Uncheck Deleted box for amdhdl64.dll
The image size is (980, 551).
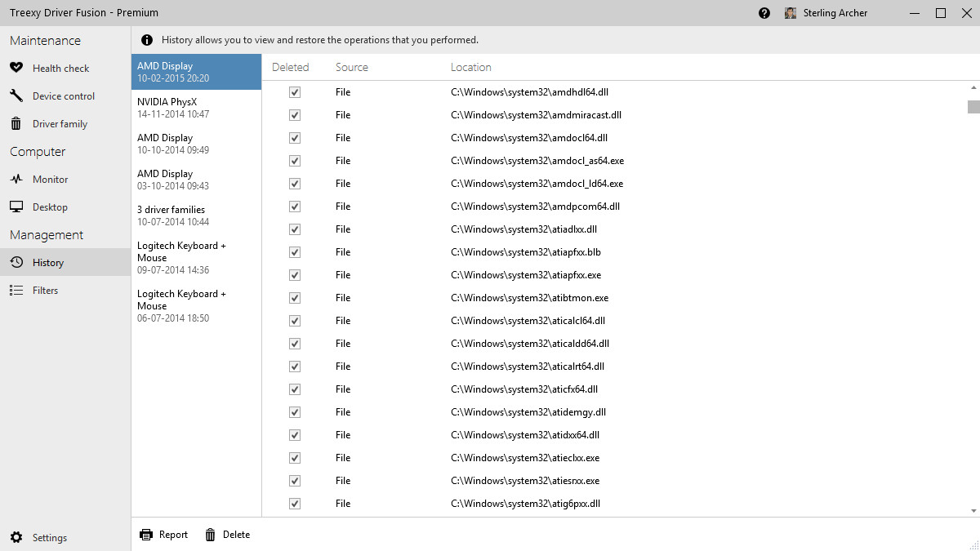tap(295, 92)
